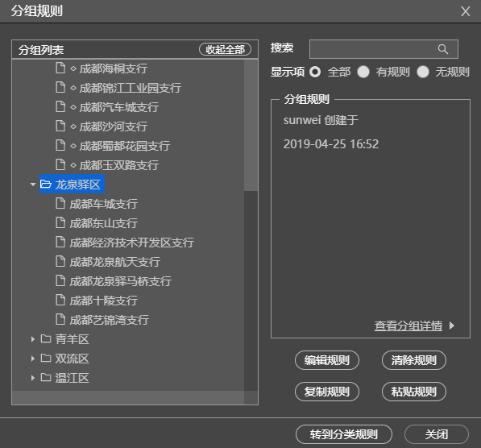This screenshot has height=448, width=481.
Task: Click the 编辑规则 button
Action: coord(327,360)
